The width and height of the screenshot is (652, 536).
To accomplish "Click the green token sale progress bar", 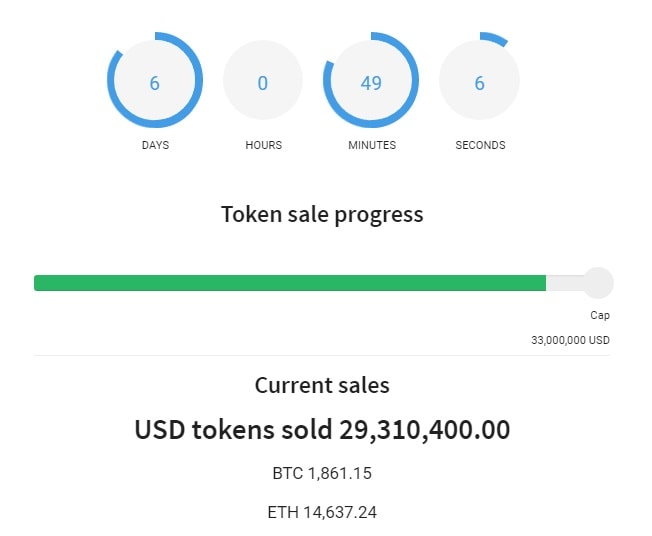I will tap(290, 283).
